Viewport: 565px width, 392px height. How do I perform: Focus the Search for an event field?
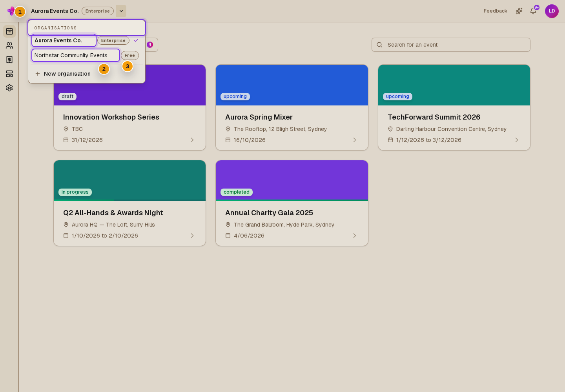[x=451, y=45]
